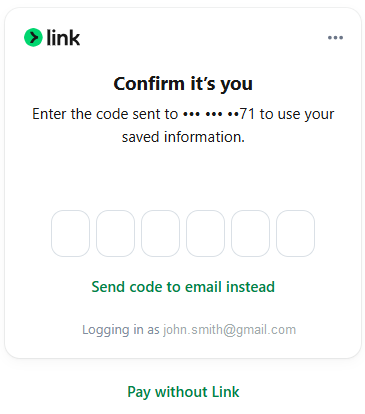Click the word 'Link' in Pay without Link
This screenshot has width=365, height=414.
click(x=226, y=392)
